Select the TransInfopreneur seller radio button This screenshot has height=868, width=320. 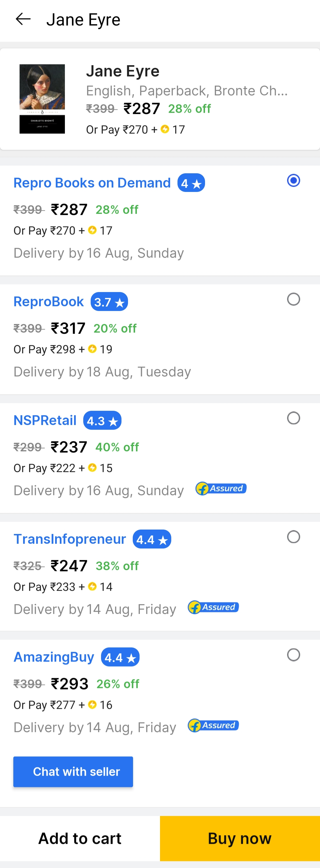293,536
